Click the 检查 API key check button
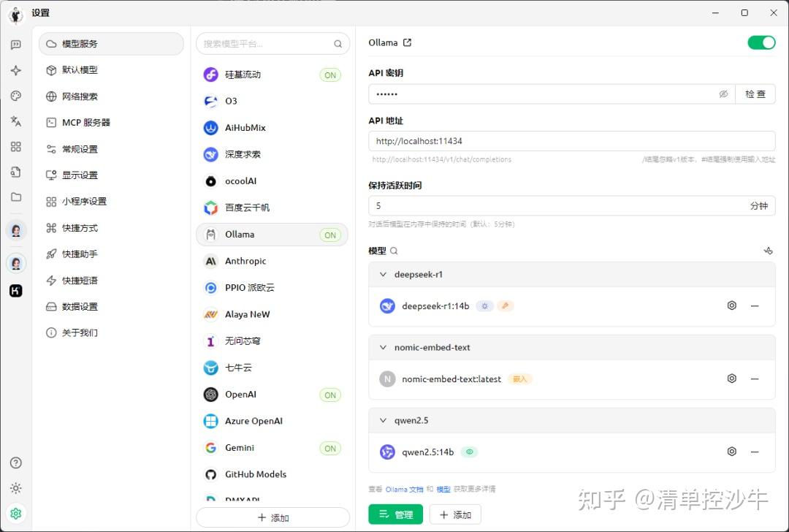Viewport: 789px width, 532px height. (755, 94)
